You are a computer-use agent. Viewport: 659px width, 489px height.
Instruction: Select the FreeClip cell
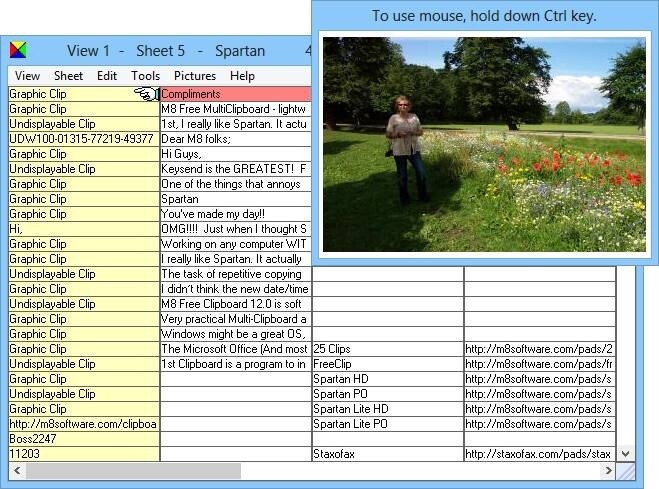pos(387,364)
